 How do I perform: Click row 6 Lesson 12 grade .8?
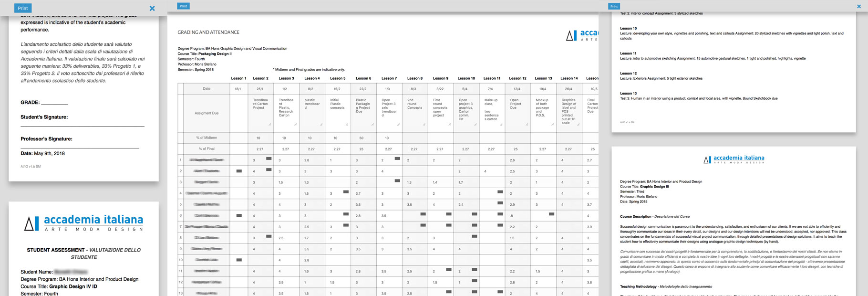(512, 216)
